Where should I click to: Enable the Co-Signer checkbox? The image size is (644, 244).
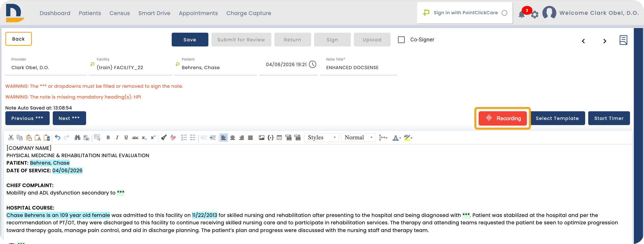(x=401, y=40)
